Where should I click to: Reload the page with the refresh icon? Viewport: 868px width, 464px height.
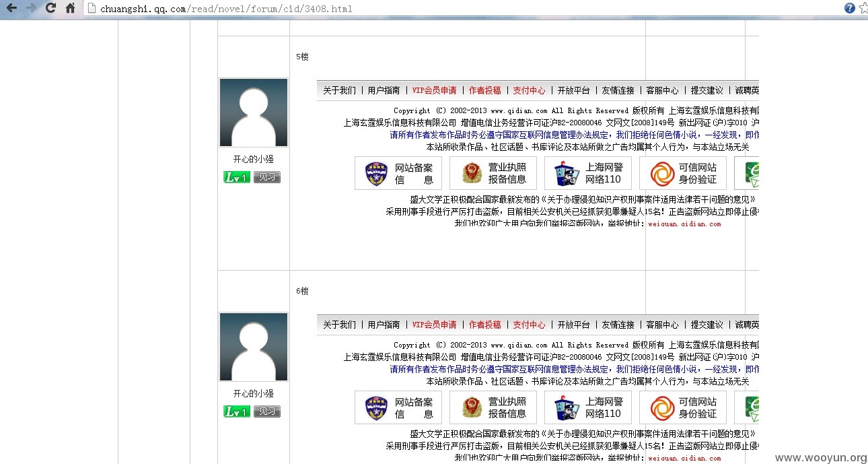click(50, 8)
